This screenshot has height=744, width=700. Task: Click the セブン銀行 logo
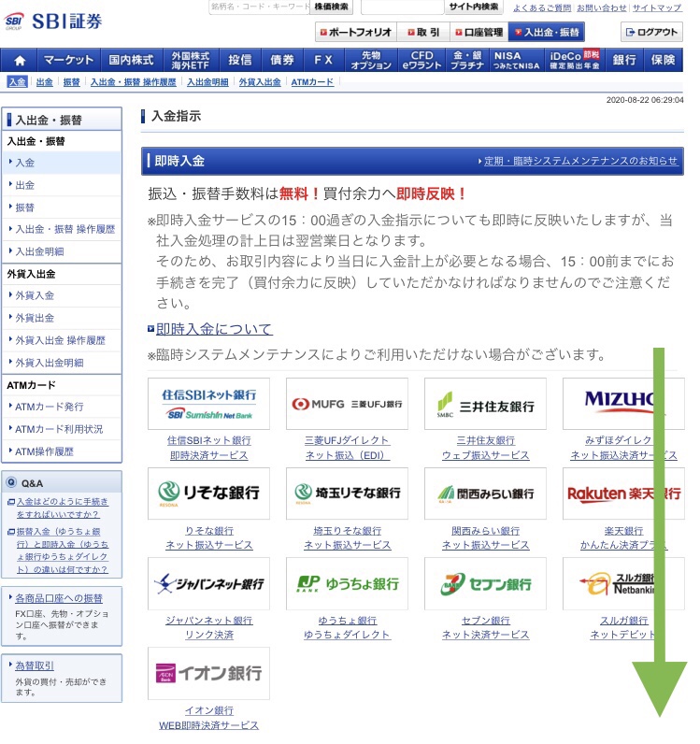point(485,583)
